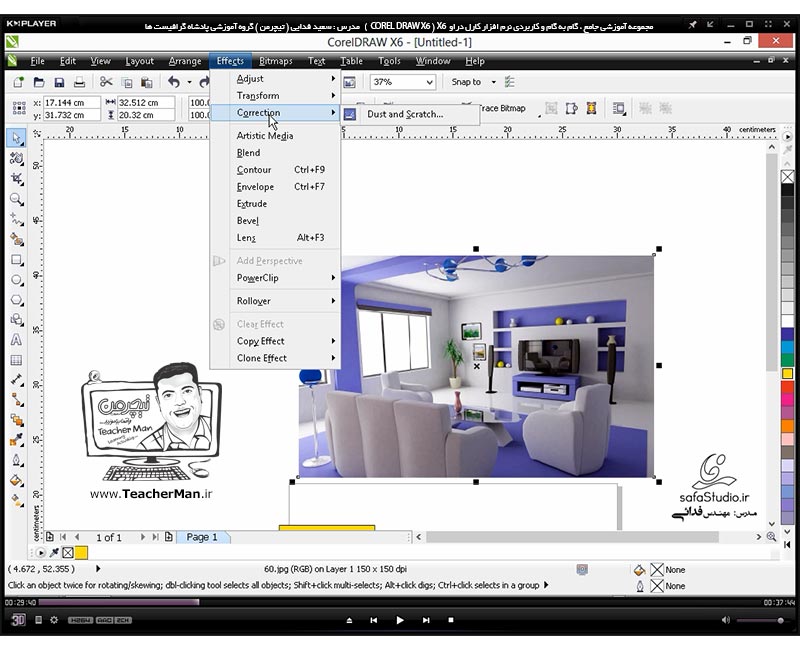Expand the Adjust submenu
This screenshot has height=650, width=800.
click(276, 79)
